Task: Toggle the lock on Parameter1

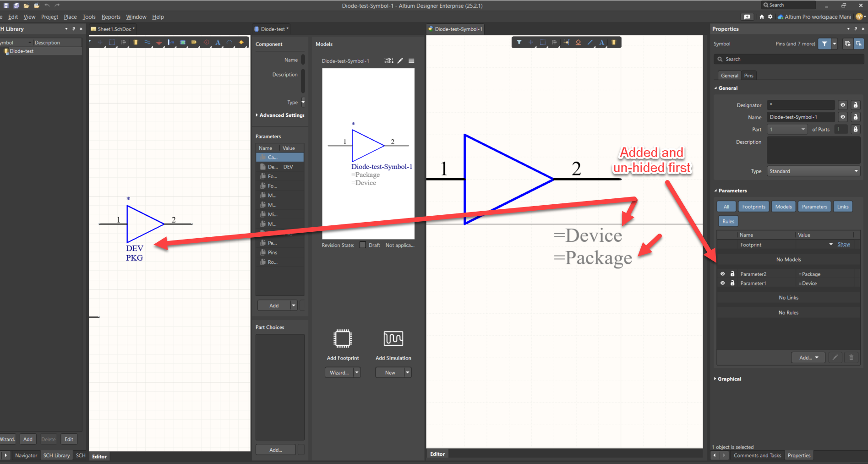Action: 732,283
